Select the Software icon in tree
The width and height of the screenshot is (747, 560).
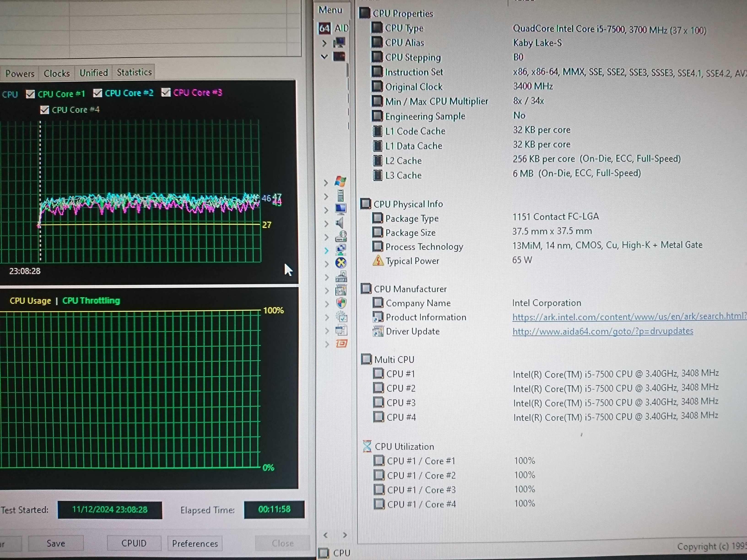click(x=341, y=290)
